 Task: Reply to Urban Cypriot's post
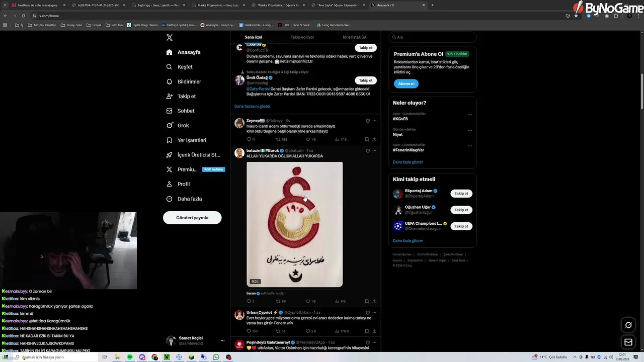[x=252, y=331]
